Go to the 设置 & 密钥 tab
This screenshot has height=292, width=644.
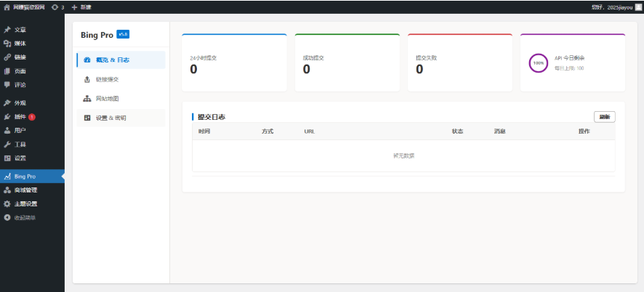pos(121,118)
